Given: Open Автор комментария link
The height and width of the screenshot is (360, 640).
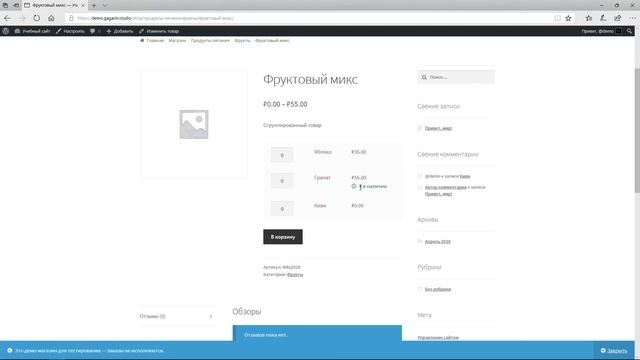Looking at the screenshot, I should [x=445, y=187].
